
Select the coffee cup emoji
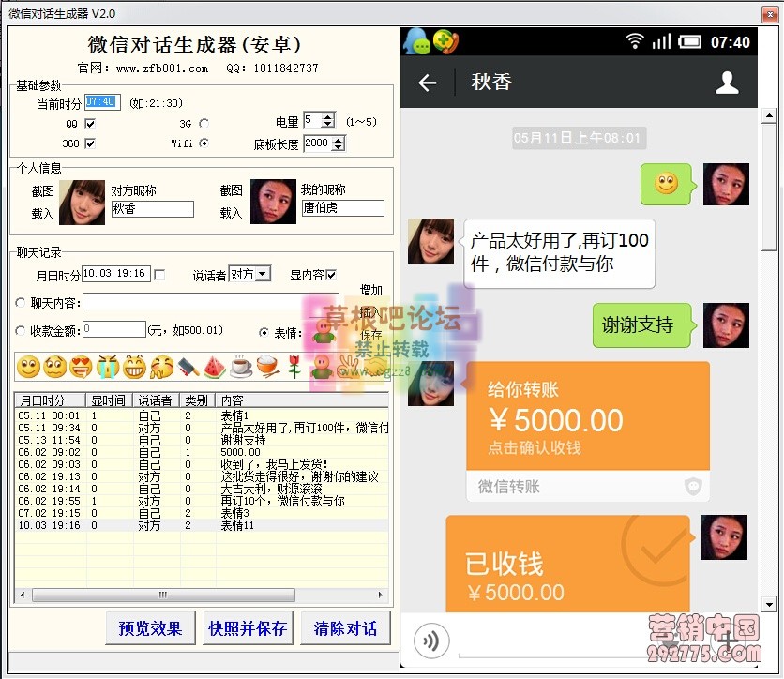pos(240,366)
